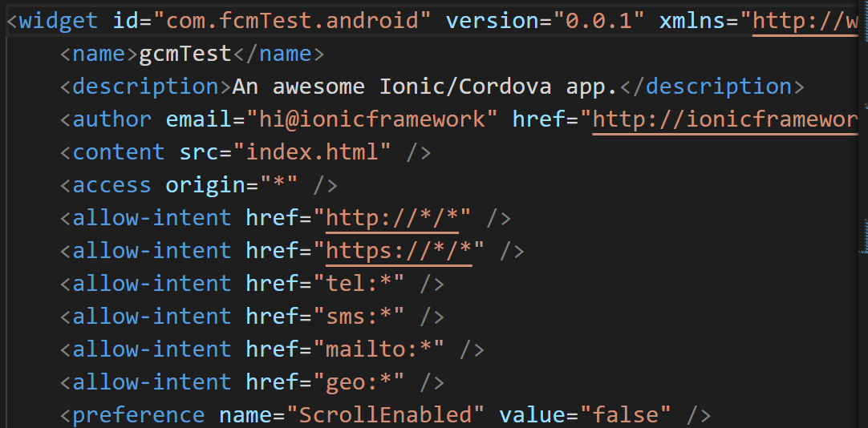Open the xmlns URL link in the widget tag
Image resolution: width=868 pixels, height=428 pixels.
[806, 22]
